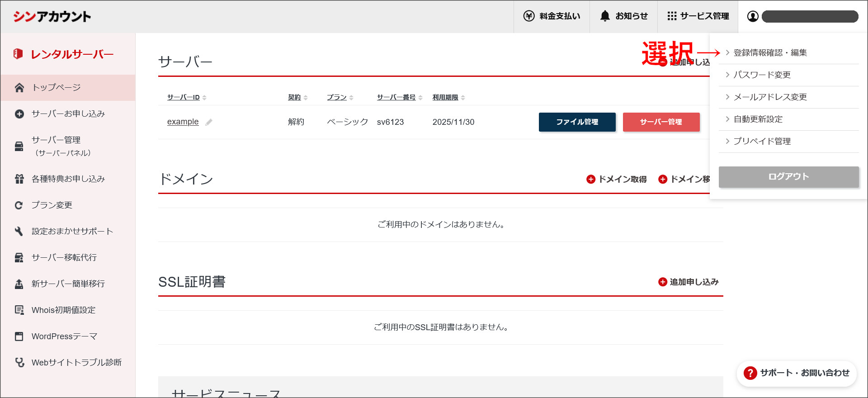The height and width of the screenshot is (398, 868).
Task: Click the masked account name field
Action: (x=810, y=17)
